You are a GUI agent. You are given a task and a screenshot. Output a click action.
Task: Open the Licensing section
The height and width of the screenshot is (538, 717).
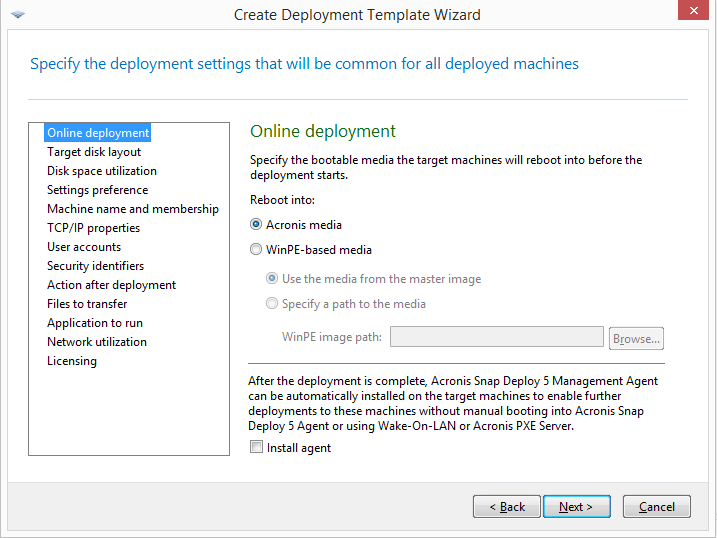tap(72, 361)
